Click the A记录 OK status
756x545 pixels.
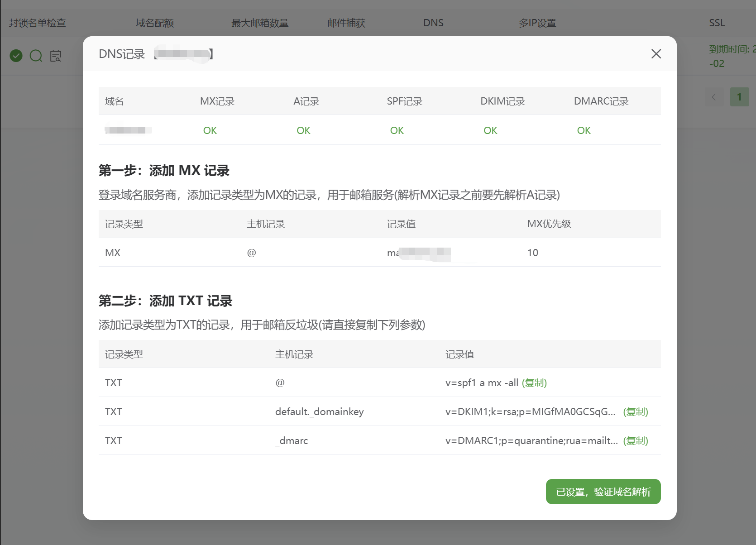coord(303,130)
